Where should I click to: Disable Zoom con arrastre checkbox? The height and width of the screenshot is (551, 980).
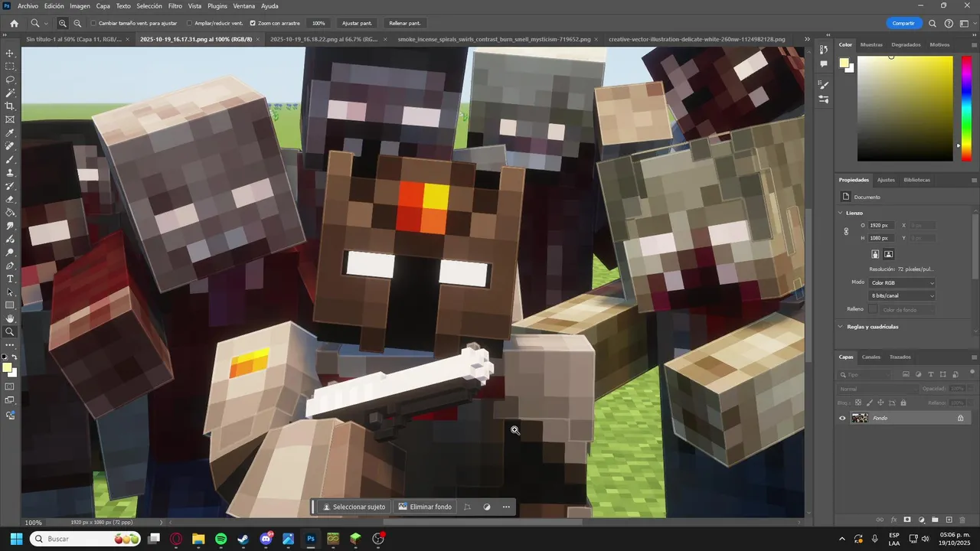[253, 24]
